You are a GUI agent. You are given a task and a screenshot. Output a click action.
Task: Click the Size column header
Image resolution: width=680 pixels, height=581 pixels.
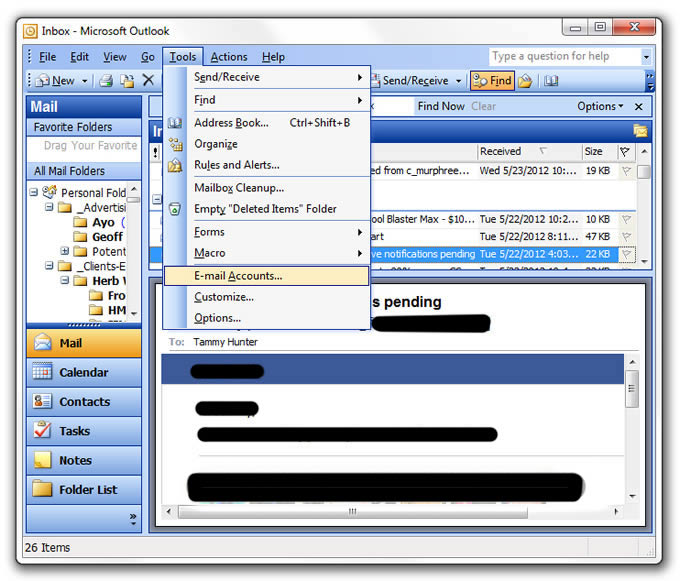pos(599,152)
